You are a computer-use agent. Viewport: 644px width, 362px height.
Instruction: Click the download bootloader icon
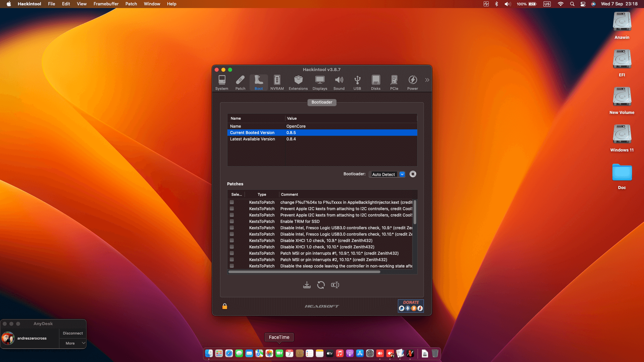(307, 285)
